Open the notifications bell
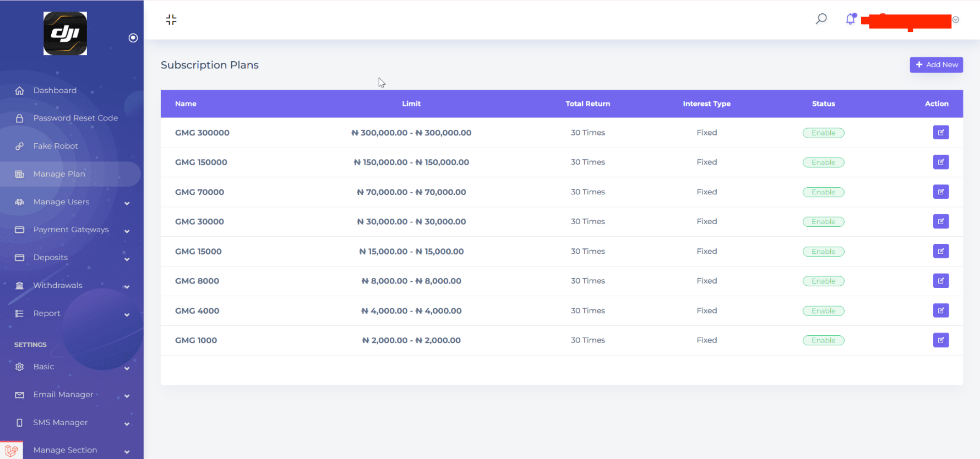The height and width of the screenshot is (459, 980). pos(850,19)
